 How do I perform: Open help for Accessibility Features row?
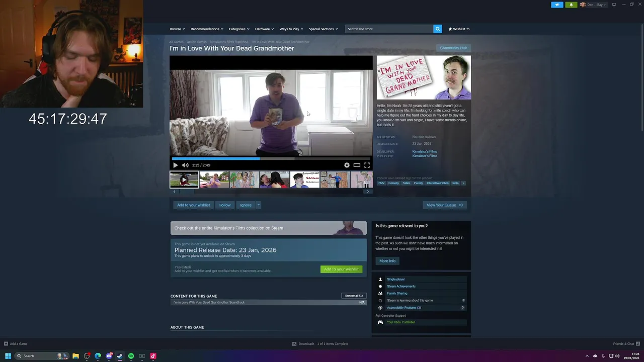(463, 307)
